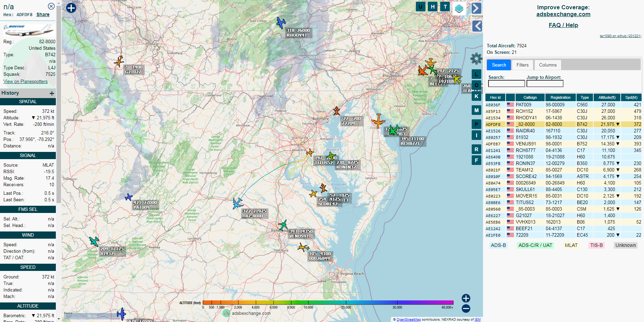This screenshot has width=644, height=322.
Task: Click the blue plus button at the map's top left
Action: coord(71,8)
